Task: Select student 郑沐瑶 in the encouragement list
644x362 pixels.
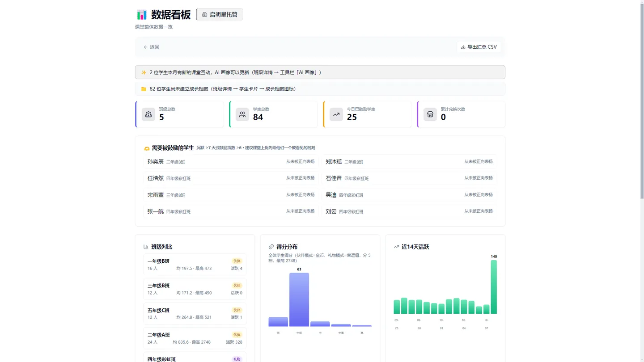Action: [409, 162]
